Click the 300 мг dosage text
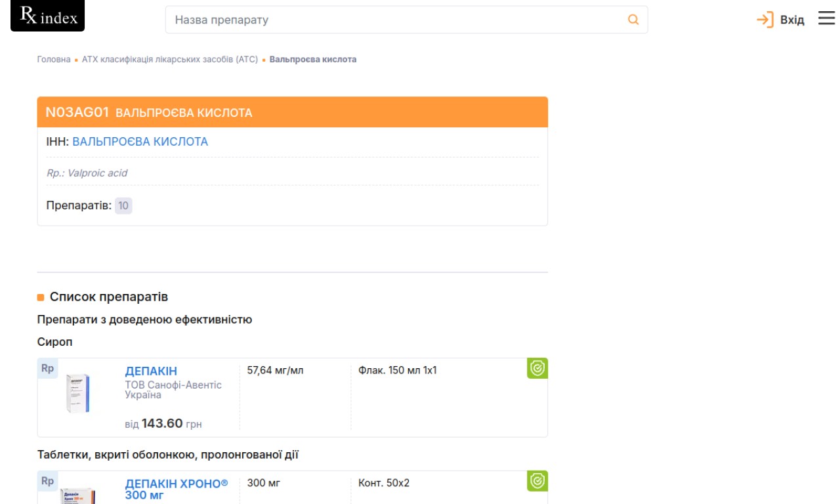840x504 pixels. [264, 484]
